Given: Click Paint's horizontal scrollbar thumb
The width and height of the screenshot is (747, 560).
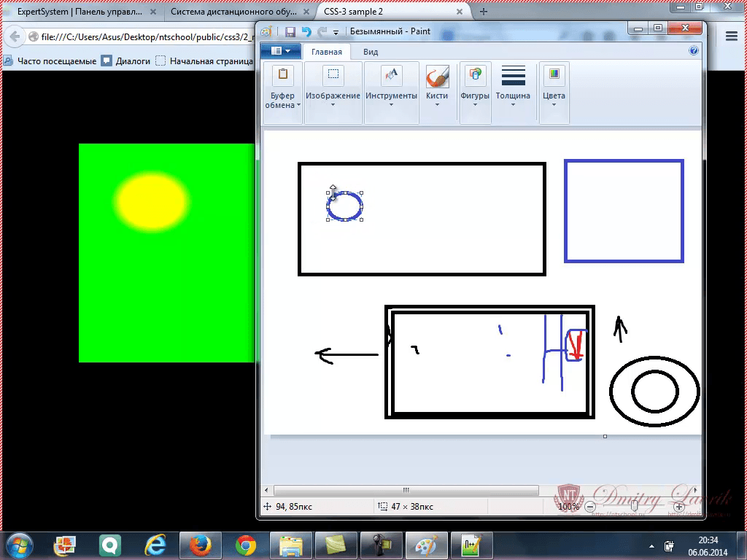Looking at the screenshot, I should click(406, 490).
